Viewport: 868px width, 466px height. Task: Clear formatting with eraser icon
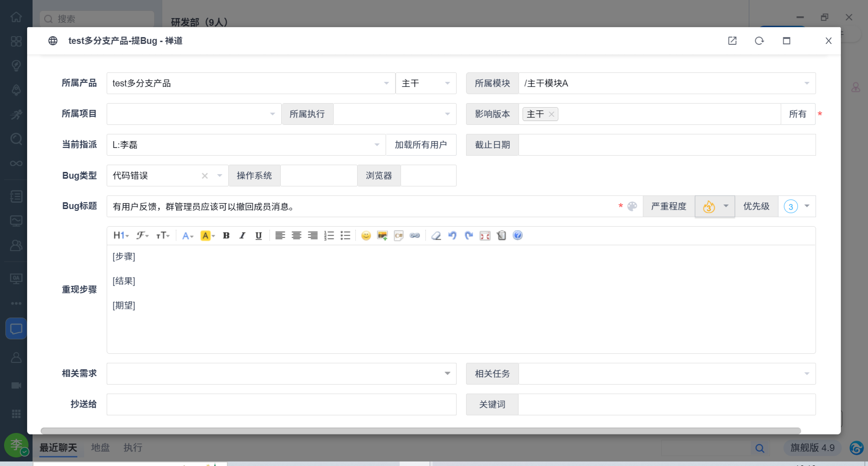click(436, 235)
